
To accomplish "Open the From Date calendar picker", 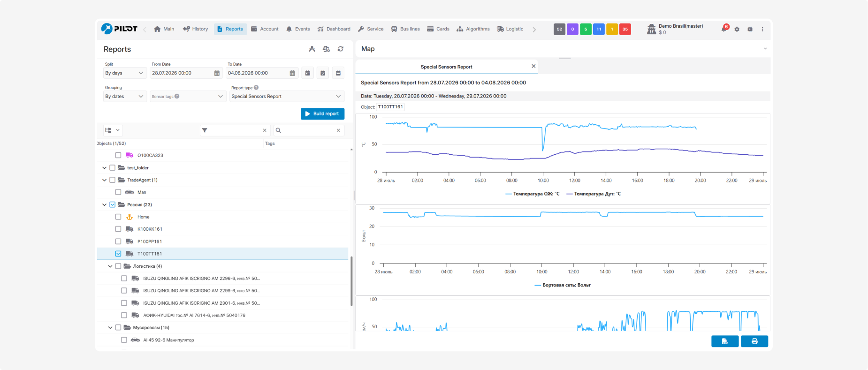I will (x=217, y=73).
